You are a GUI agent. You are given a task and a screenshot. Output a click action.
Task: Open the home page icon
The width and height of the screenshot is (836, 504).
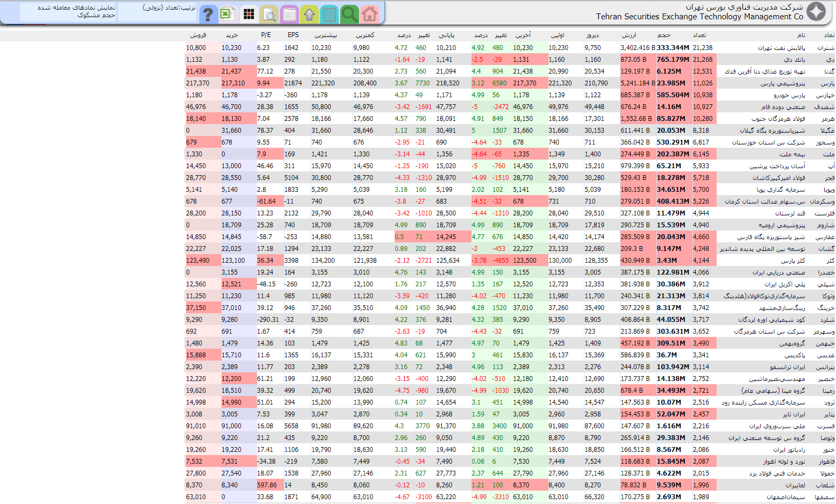369,14
